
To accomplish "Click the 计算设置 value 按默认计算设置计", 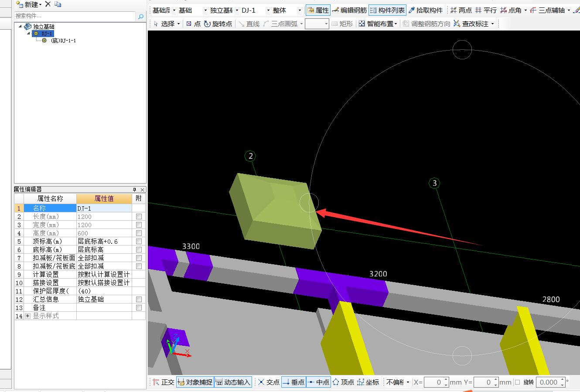I will tap(104, 274).
